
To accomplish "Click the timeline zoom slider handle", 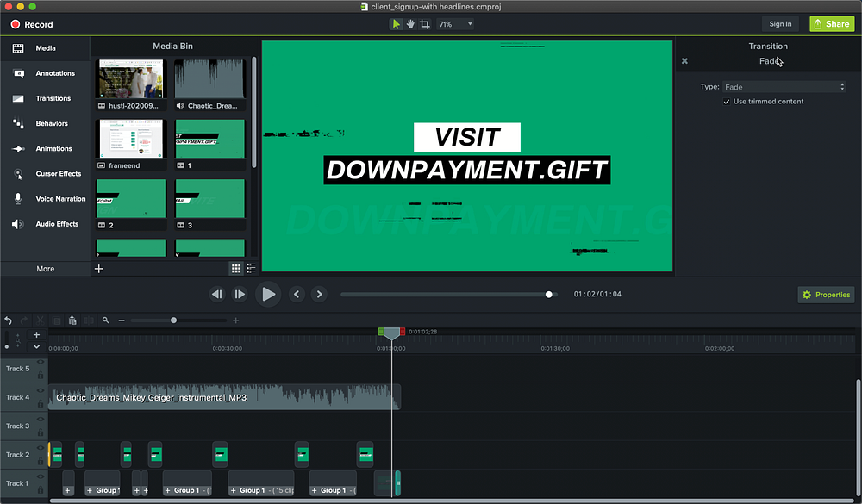I will coord(174,320).
